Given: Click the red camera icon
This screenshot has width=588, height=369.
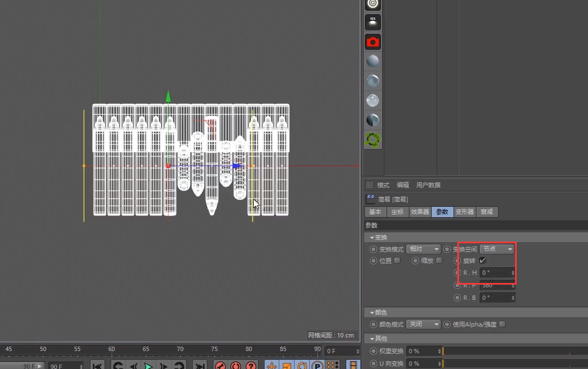Looking at the screenshot, I should [373, 42].
